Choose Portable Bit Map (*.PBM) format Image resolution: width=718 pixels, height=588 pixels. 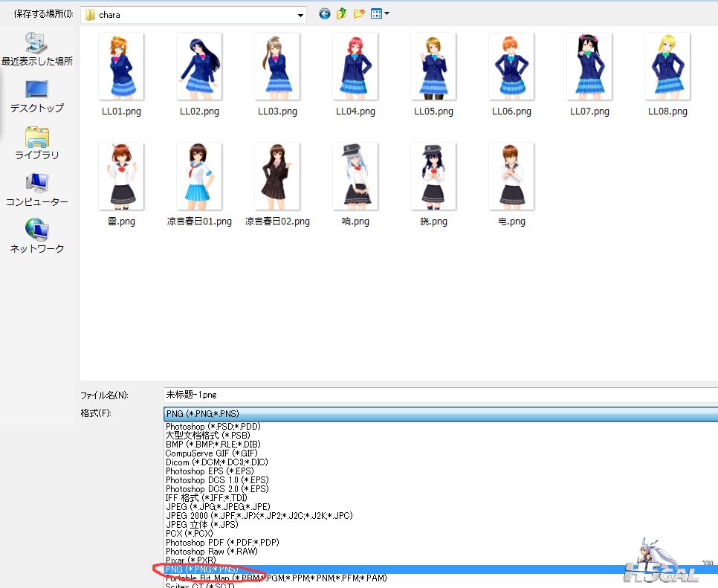[x=276, y=578]
